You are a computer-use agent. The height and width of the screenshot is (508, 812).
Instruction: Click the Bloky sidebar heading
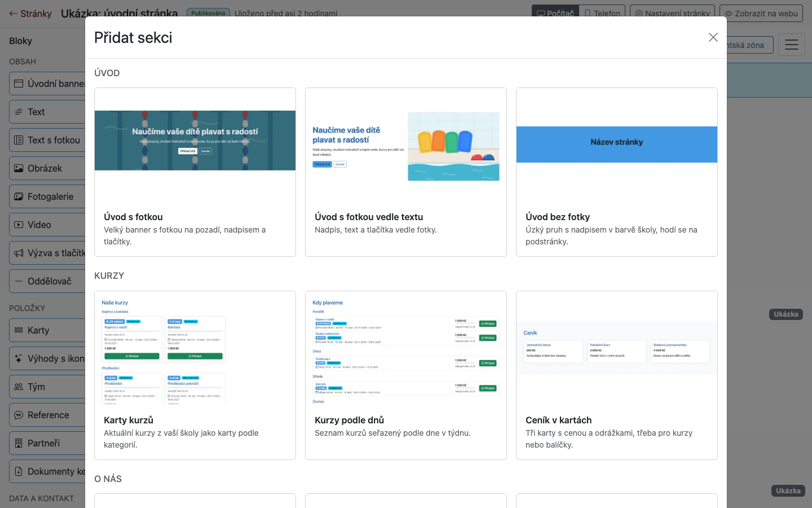tap(20, 41)
